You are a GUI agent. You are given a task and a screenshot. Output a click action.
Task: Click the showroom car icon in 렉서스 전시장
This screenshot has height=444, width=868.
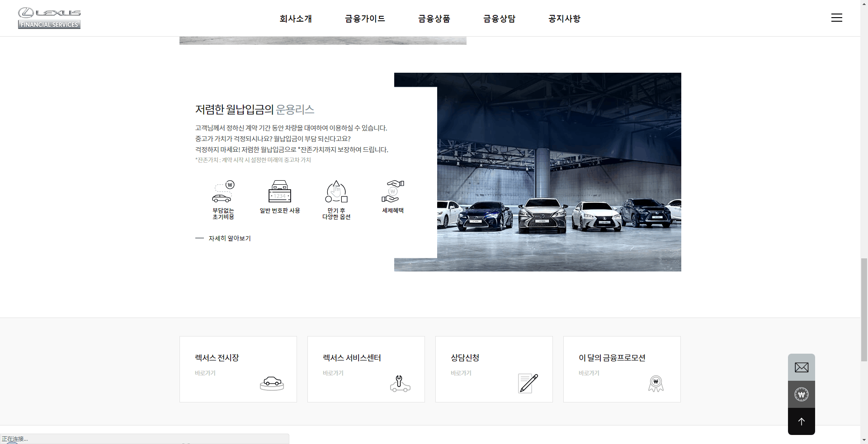(x=272, y=383)
